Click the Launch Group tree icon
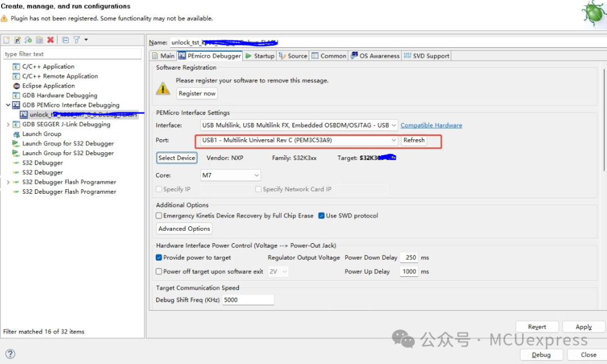The image size is (607, 364). point(16,134)
